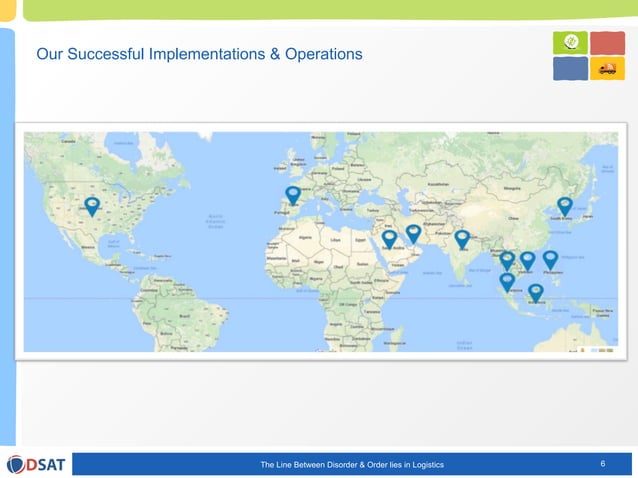Select the map pin over Vietnam
This screenshot has width=638, height=478.
[x=527, y=261]
